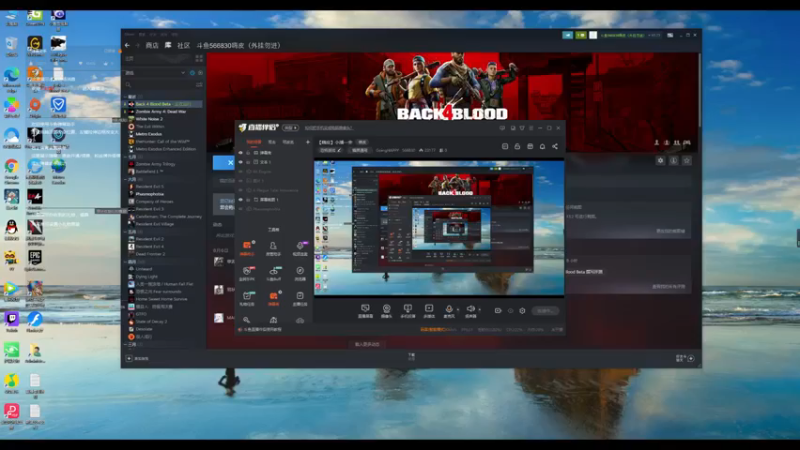Add a new scene with the plus icon
The width and height of the screenshot is (800, 450).
point(308,142)
